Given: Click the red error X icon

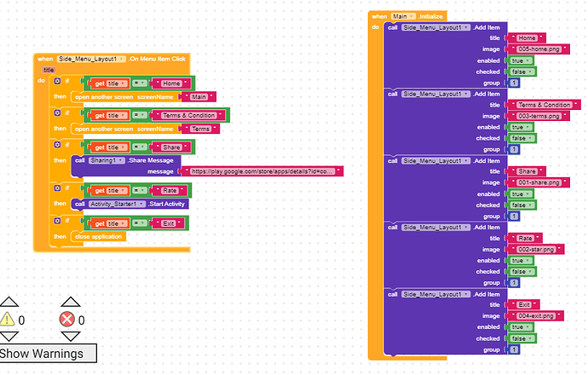Looking at the screenshot, I should tap(68, 320).
